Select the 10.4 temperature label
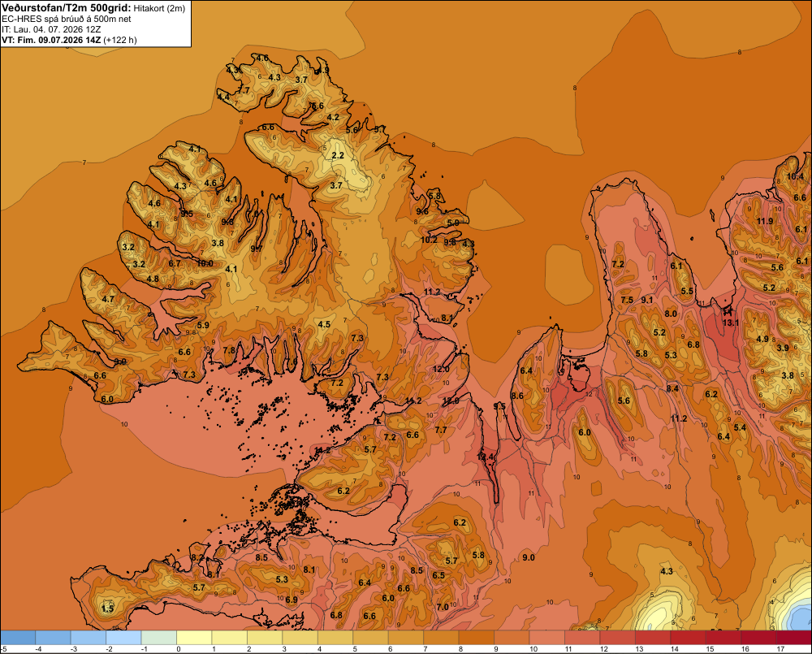 [x=796, y=177]
